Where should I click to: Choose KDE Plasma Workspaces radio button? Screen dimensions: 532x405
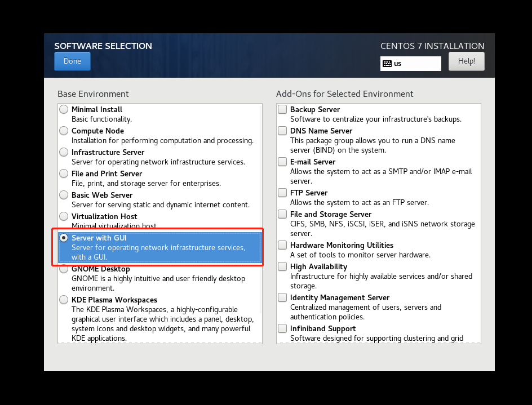pyautogui.click(x=64, y=300)
